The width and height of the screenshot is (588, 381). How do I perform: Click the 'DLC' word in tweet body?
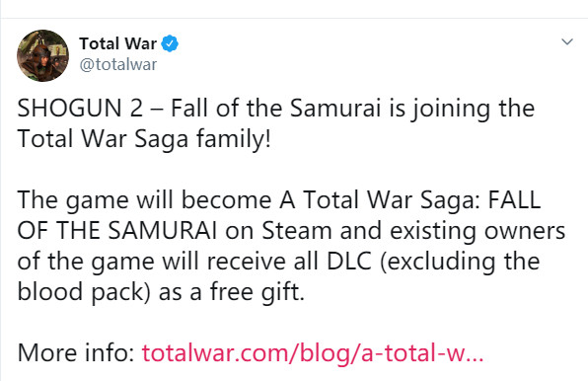tap(349, 262)
